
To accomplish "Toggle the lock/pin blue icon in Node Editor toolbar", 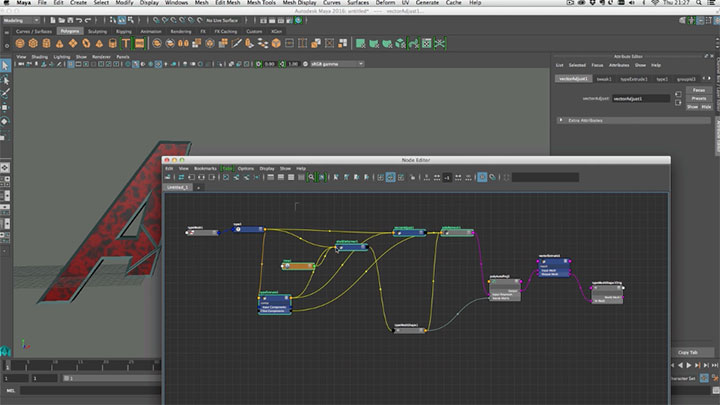I will click(482, 177).
